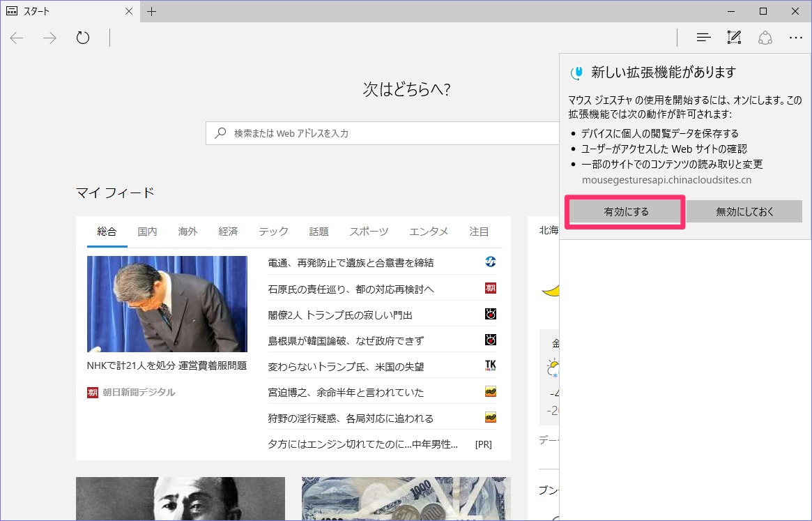The image size is (812, 521).
Task: Open the portrait photo news card
Action: click(181, 499)
